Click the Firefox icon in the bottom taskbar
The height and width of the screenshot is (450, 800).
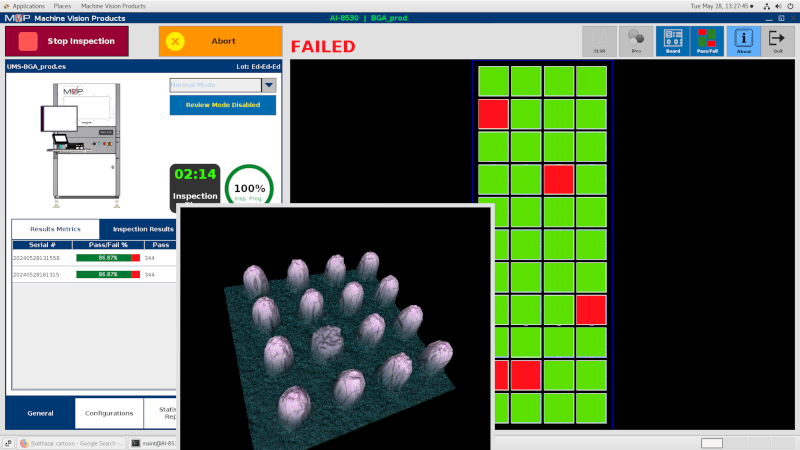(24, 443)
